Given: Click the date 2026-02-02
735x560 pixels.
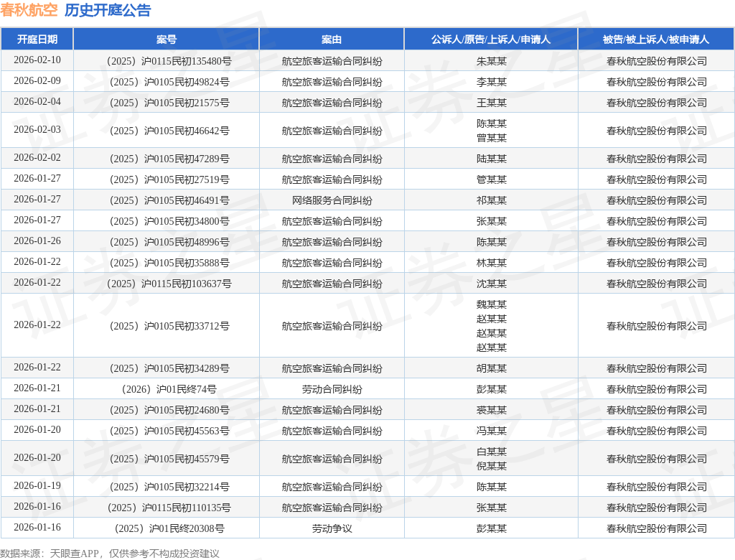Looking at the screenshot, I should pos(37,157).
